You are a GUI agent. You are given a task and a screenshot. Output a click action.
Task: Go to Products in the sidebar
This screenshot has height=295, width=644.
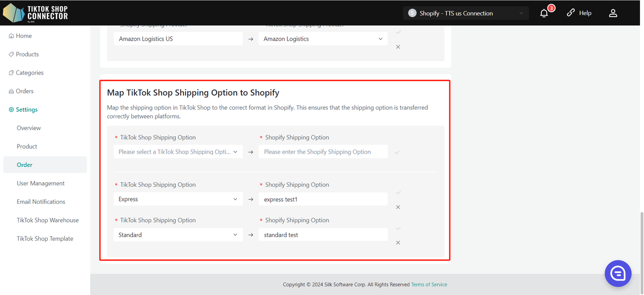click(x=27, y=54)
